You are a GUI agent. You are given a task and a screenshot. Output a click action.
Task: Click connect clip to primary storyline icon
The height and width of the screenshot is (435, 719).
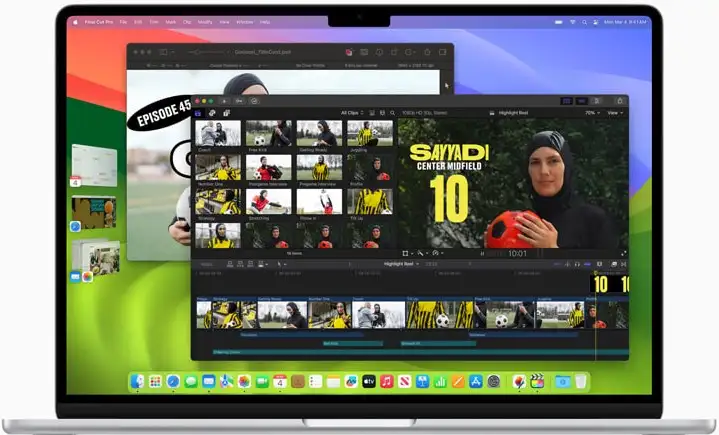click(230, 264)
